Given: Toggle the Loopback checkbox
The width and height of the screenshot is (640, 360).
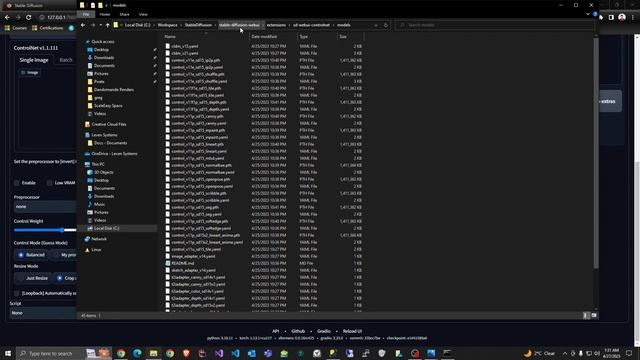Looking at the screenshot, I should click(17, 293).
